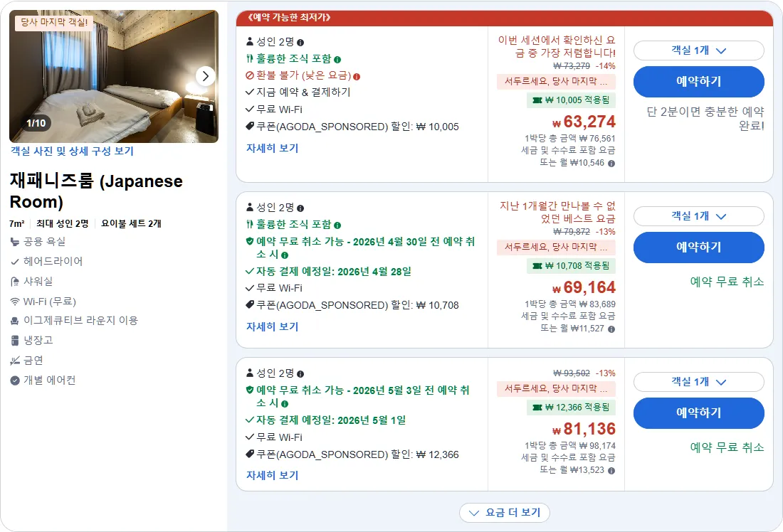Click 예약하기 for the ₩63,274 rate

[698, 81]
